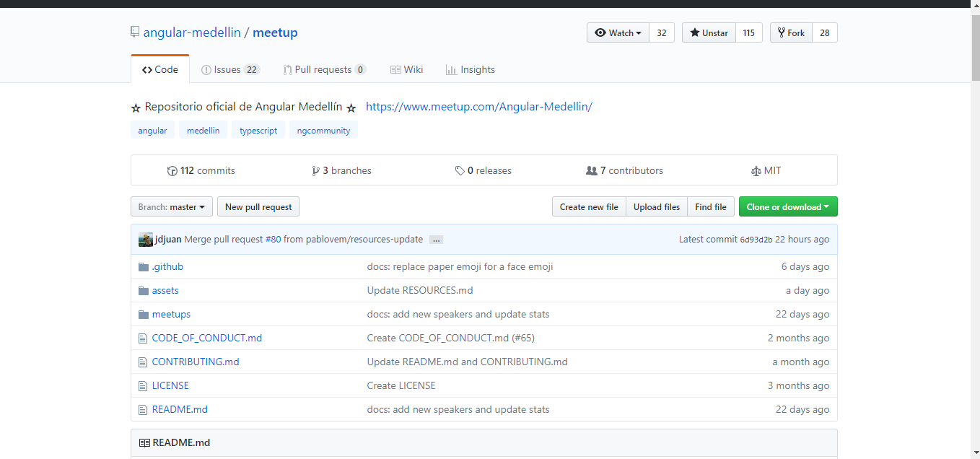This screenshot has height=459, width=980.
Task: Fork the repository
Action: pyautogui.click(x=791, y=33)
